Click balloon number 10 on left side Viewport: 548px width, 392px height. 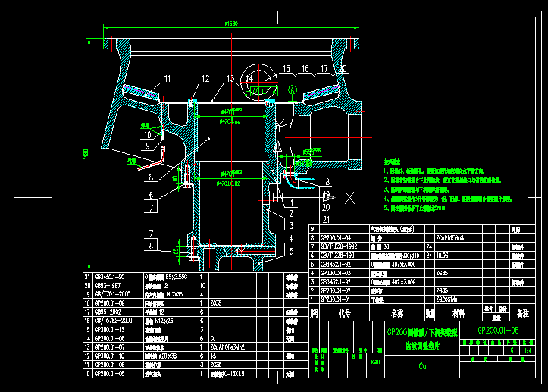(148, 135)
